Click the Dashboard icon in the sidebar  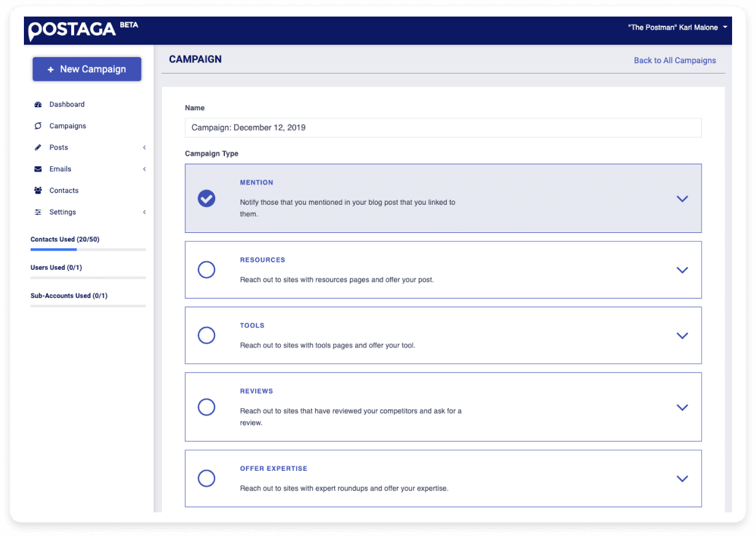(x=38, y=104)
